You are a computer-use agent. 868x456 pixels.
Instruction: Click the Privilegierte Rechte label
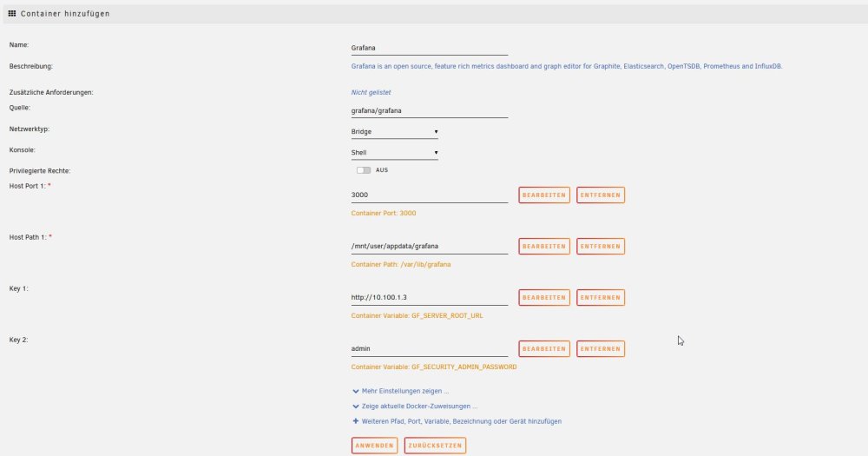coord(39,170)
